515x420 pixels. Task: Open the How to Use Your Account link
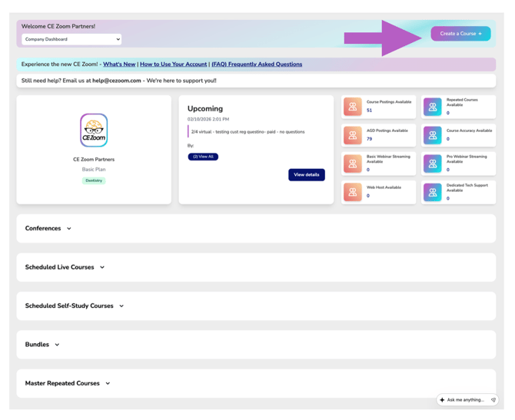click(x=173, y=64)
